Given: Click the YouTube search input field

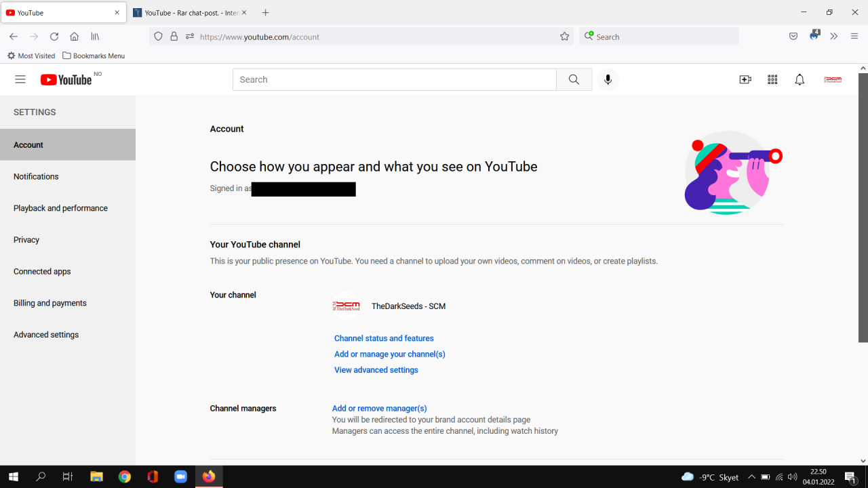Looking at the screenshot, I should pyautogui.click(x=394, y=79).
